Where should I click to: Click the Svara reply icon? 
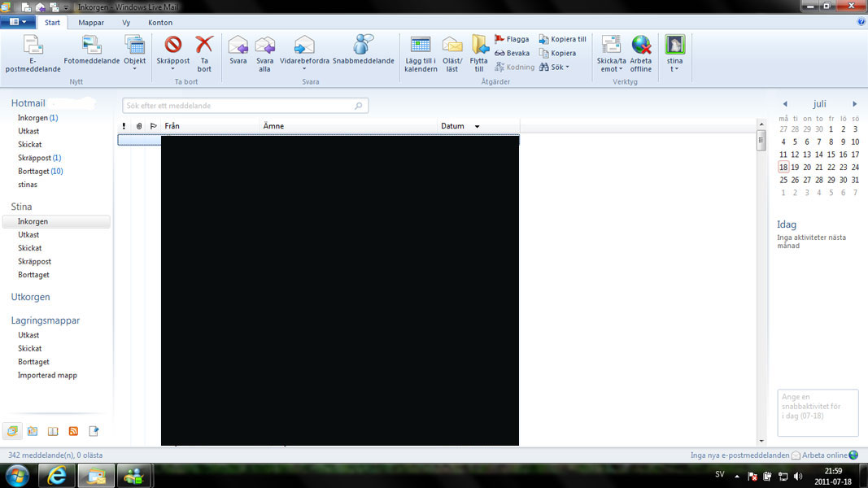pyautogui.click(x=238, y=46)
